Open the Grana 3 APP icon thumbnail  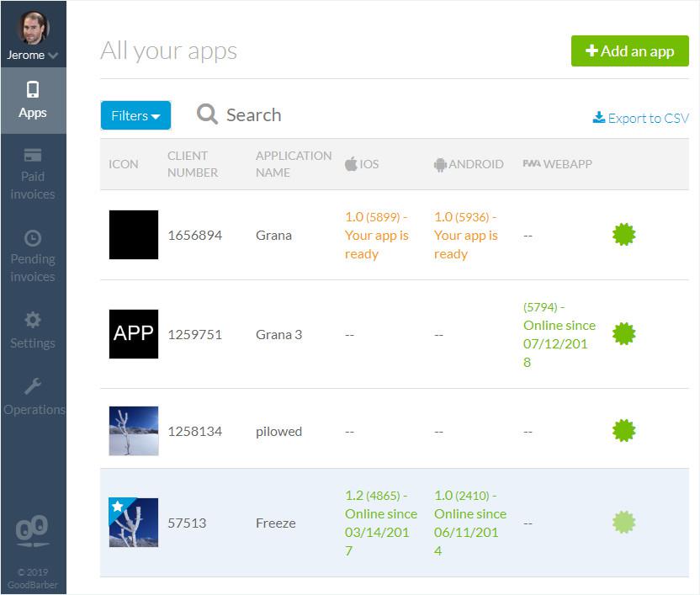coord(134,334)
